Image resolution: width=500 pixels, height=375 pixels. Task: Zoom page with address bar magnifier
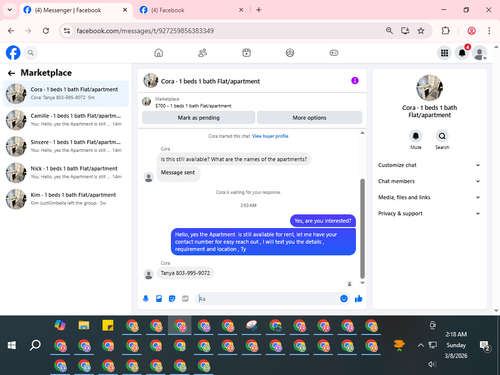coord(389,31)
